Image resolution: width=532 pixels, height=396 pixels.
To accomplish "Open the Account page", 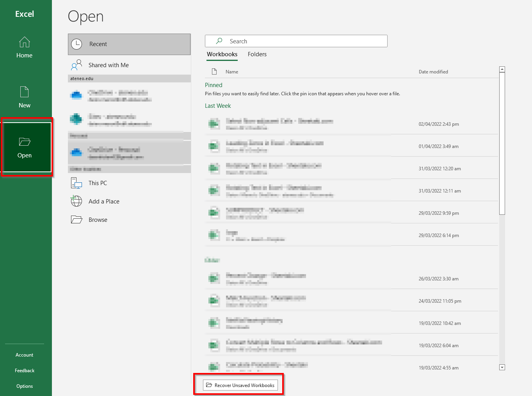I will [25, 355].
